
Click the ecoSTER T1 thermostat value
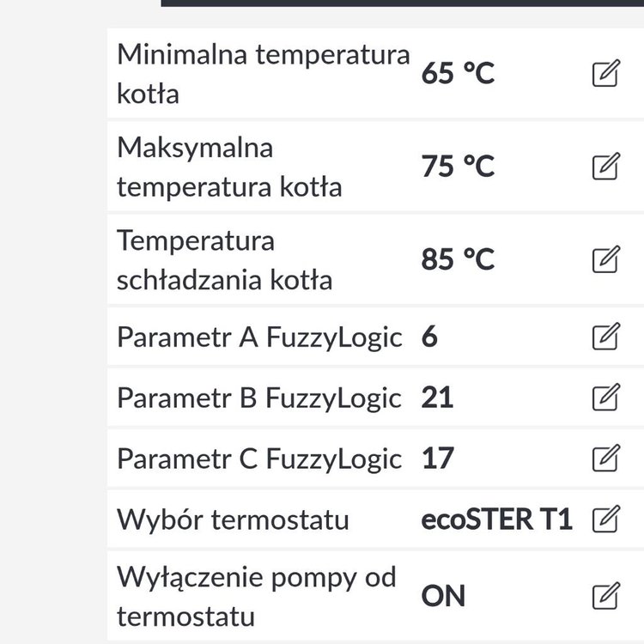tap(496, 520)
